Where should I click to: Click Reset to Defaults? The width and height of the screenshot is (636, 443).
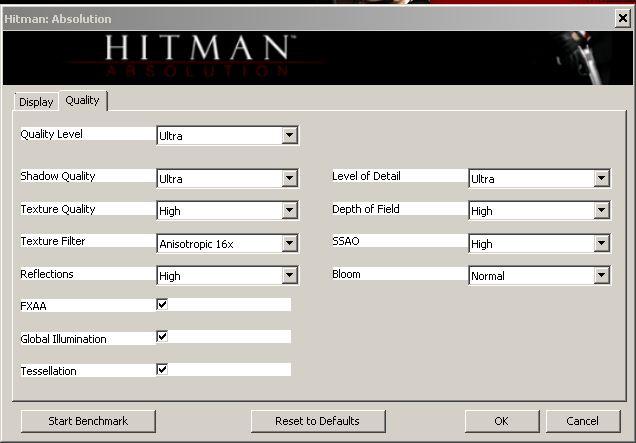318,421
